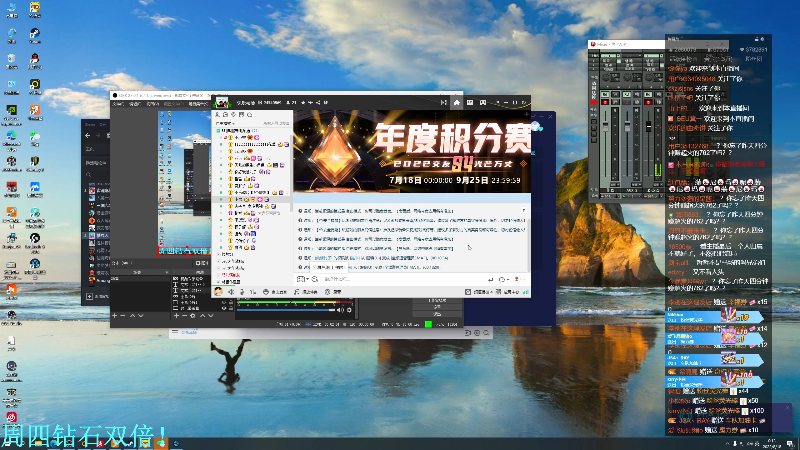
Task: Open OBS audio mixer gear settings
Action: tap(349, 310)
